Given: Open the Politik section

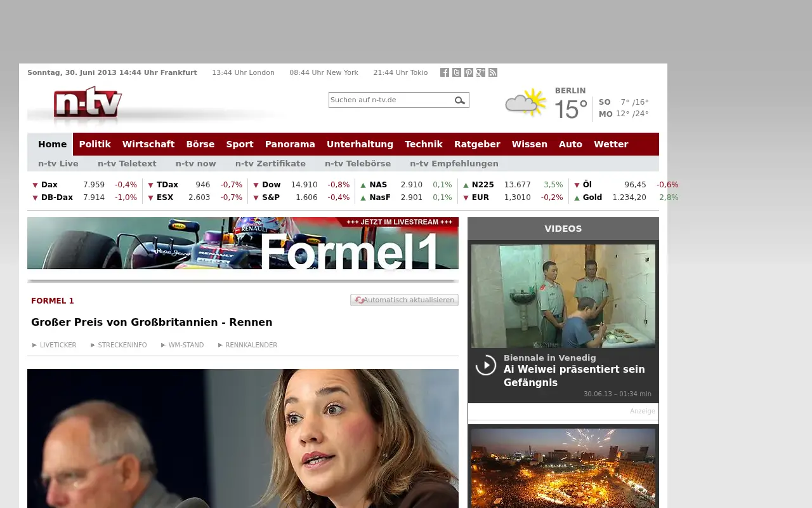Looking at the screenshot, I should [x=95, y=144].
